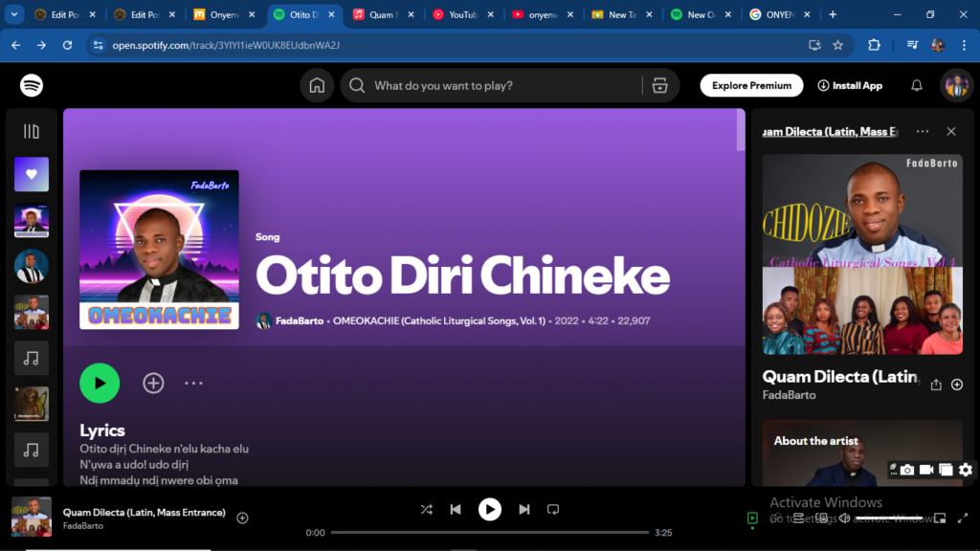Viewport: 980px width, 551px height.
Task: Enter full screen player mode
Action: coord(963,518)
